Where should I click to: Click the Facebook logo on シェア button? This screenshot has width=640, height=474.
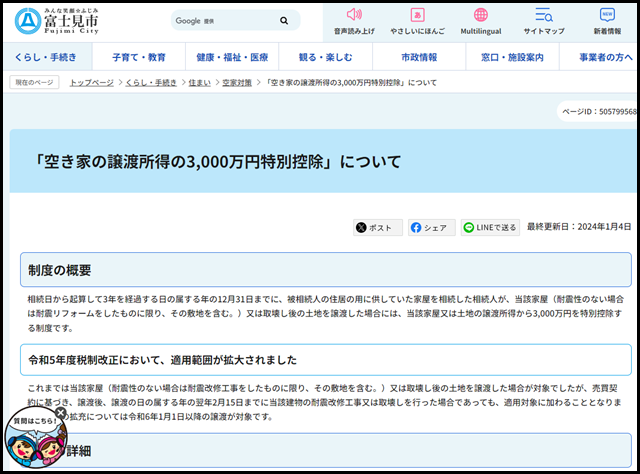coord(416,227)
